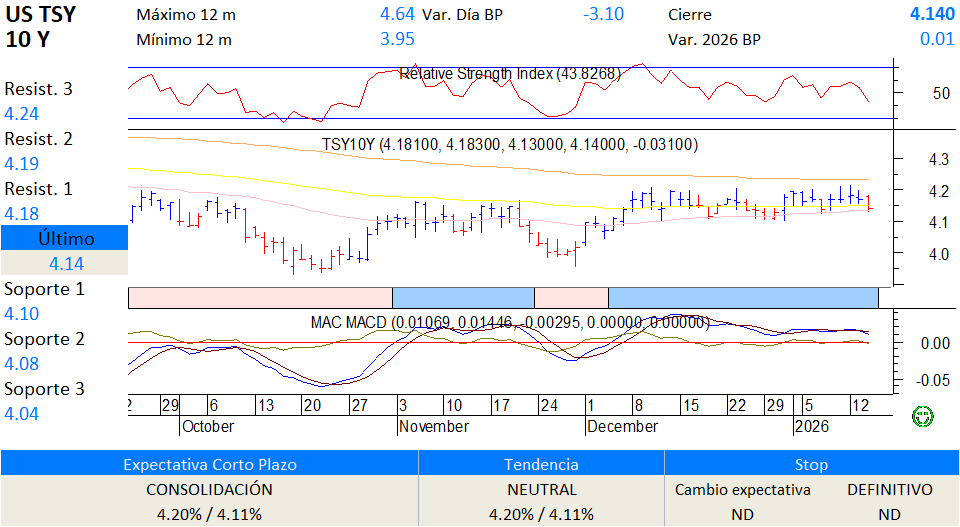Select the Último header cell
Viewport: 960px width, 527px height.
pos(65,238)
